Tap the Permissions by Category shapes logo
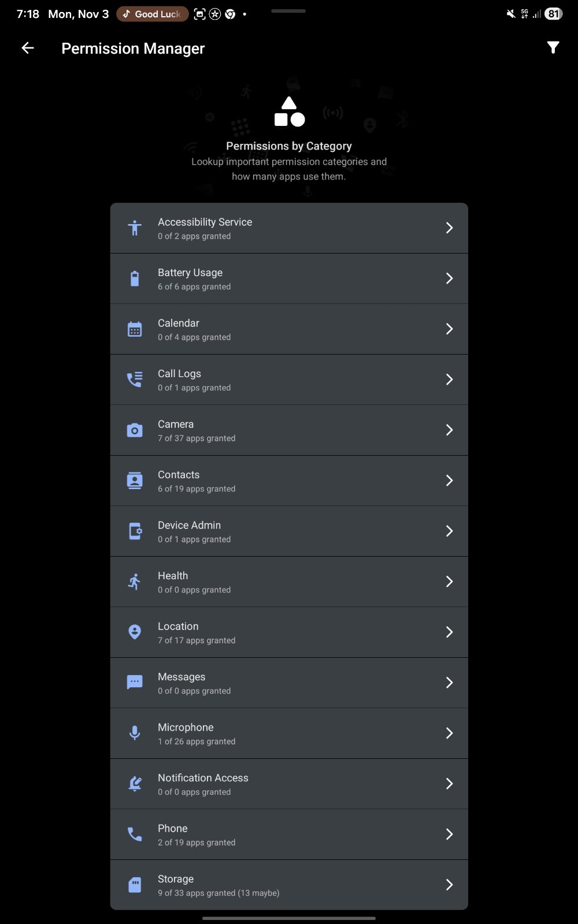The image size is (578, 924). pos(289,111)
